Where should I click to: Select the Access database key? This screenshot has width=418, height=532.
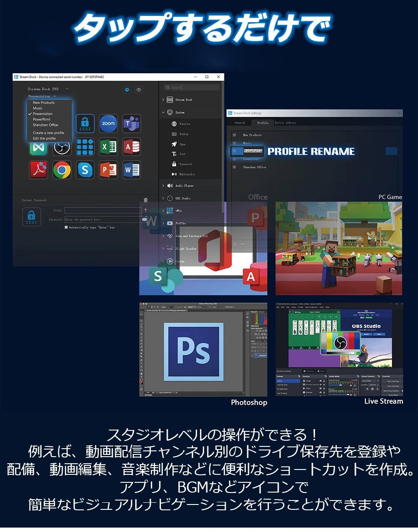click(x=131, y=147)
